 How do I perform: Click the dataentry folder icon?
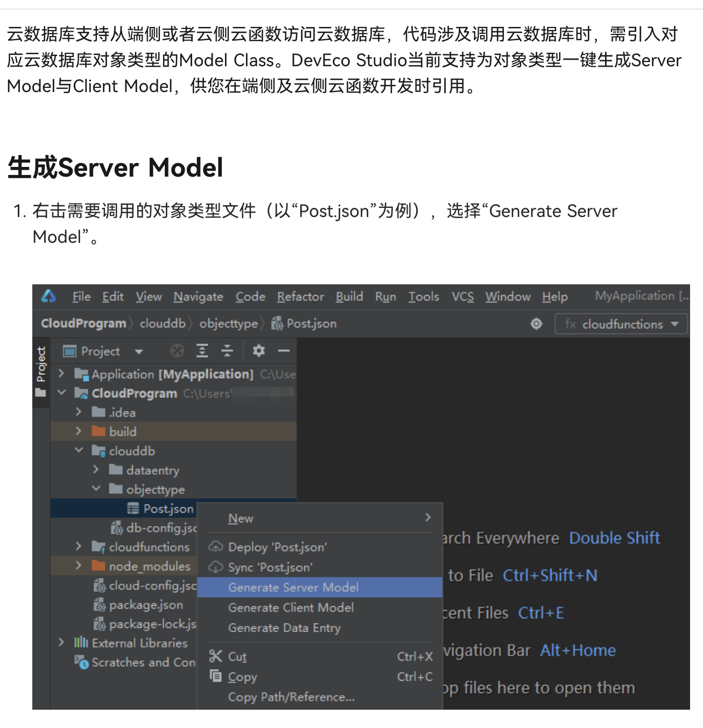coord(116,470)
